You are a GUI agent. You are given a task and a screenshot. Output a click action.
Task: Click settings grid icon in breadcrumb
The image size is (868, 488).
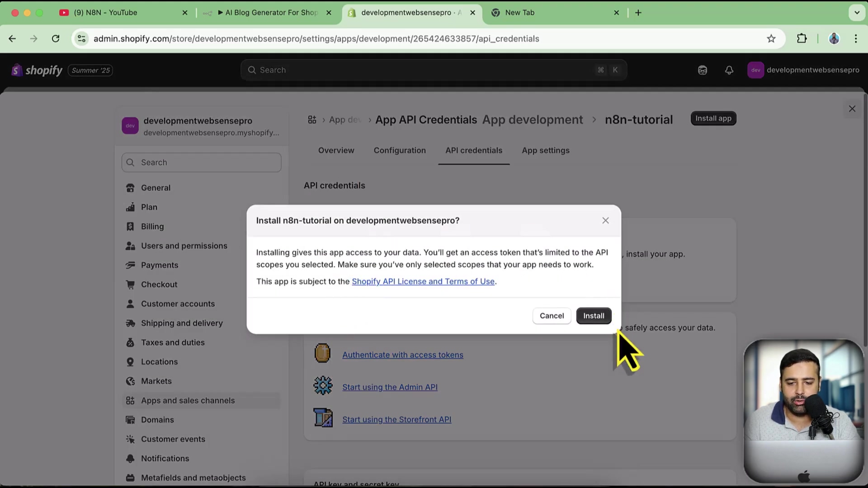coord(312,120)
